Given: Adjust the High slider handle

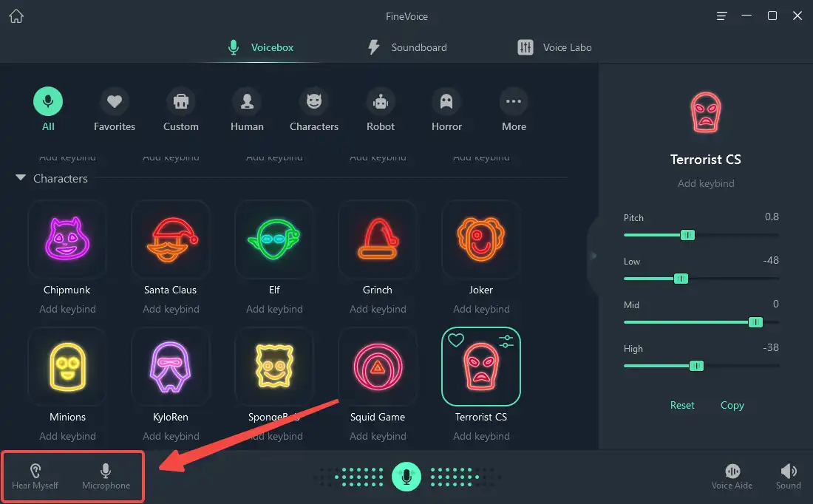Looking at the screenshot, I should coord(696,366).
